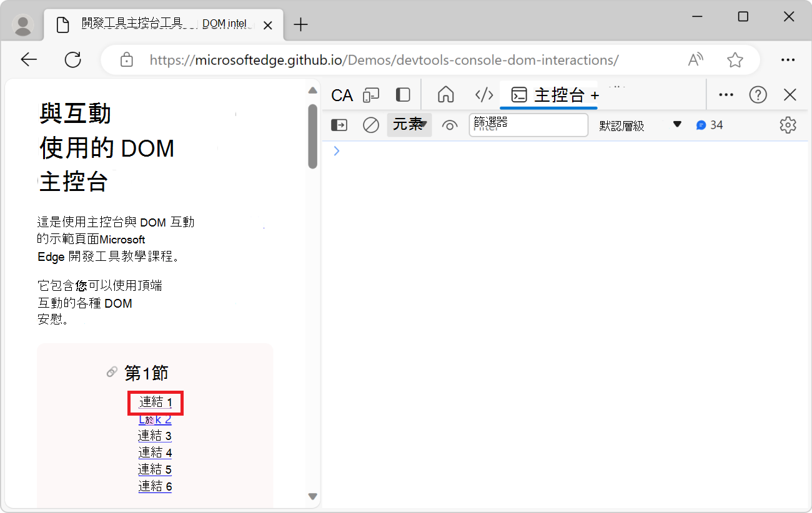Click the 連結 1 link
Image resolution: width=812 pixels, height=513 pixels.
[x=156, y=403]
